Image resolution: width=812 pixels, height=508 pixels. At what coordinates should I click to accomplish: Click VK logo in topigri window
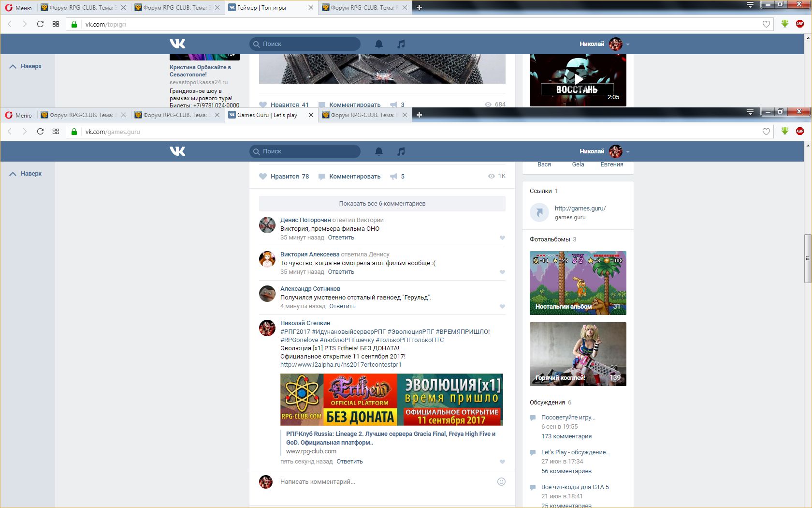(x=177, y=44)
